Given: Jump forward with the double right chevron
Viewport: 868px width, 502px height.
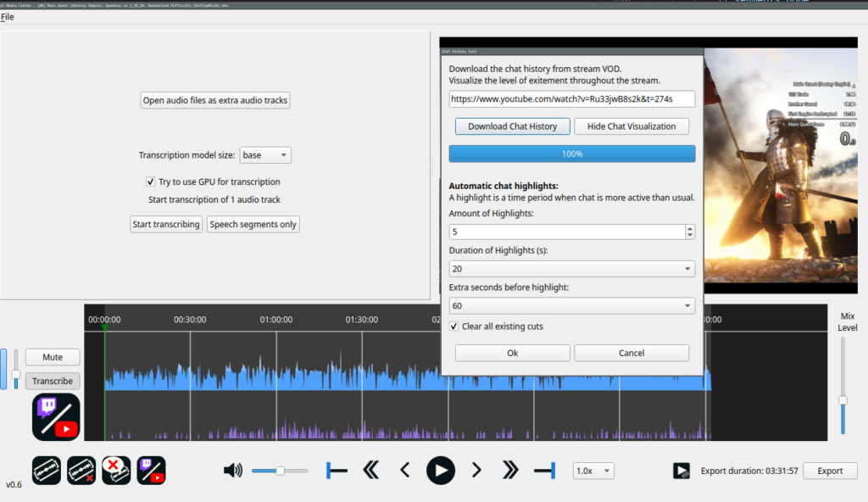Looking at the screenshot, I should pyautogui.click(x=509, y=471).
